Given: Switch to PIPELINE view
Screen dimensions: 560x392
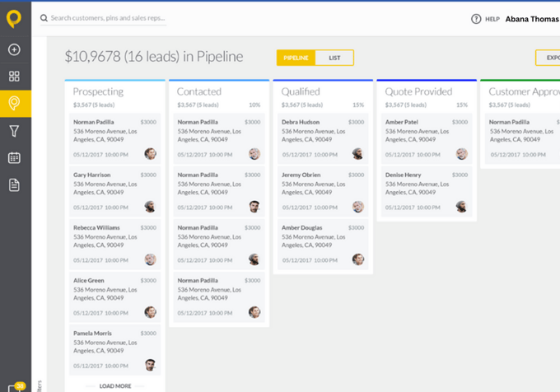Looking at the screenshot, I should click(296, 58).
